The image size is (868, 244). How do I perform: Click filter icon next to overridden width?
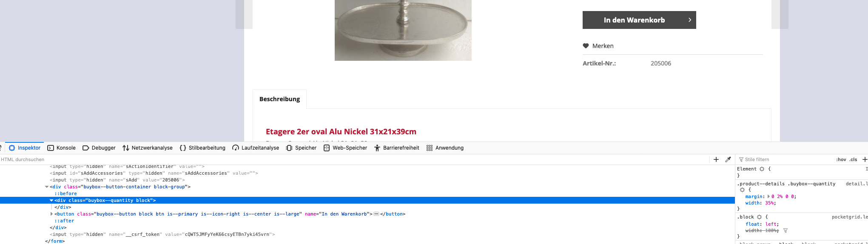pyautogui.click(x=785, y=230)
